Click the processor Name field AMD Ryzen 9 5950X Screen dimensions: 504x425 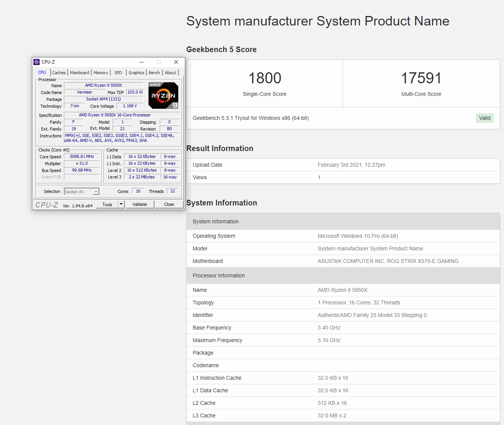[x=103, y=85]
